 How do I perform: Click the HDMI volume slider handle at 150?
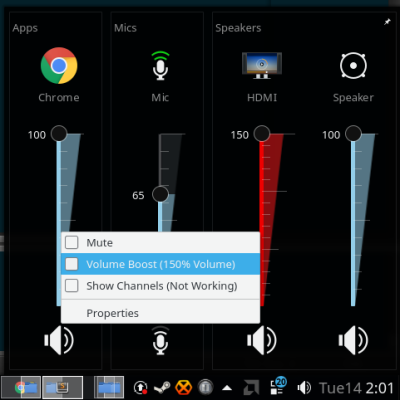pyautogui.click(x=262, y=134)
